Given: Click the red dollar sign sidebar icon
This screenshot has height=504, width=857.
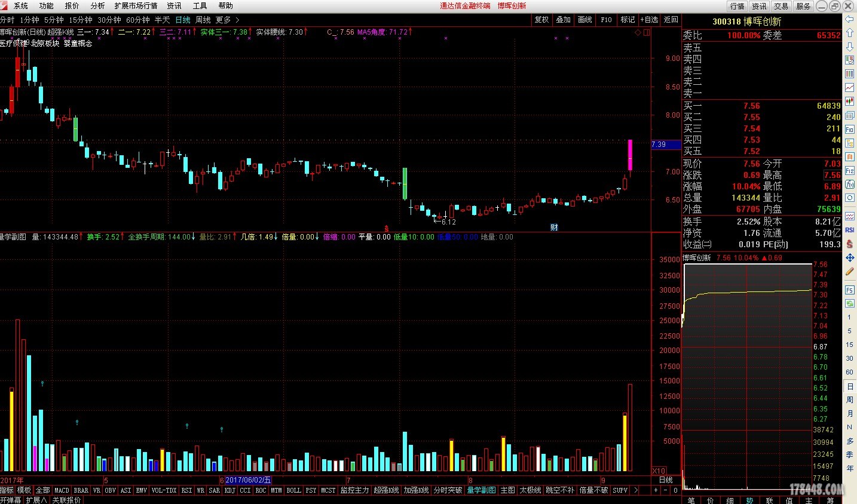Looking at the screenshot, I should pyautogui.click(x=849, y=244).
